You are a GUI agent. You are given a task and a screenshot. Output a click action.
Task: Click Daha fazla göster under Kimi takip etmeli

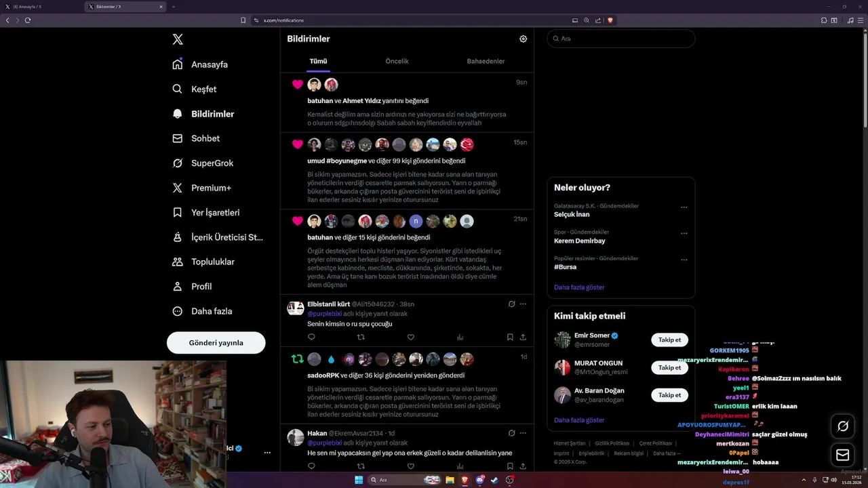tap(579, 420)
